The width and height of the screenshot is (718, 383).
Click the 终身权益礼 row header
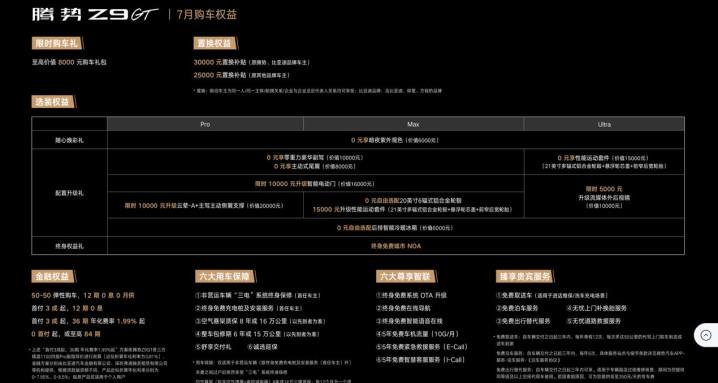coord(70,246)
